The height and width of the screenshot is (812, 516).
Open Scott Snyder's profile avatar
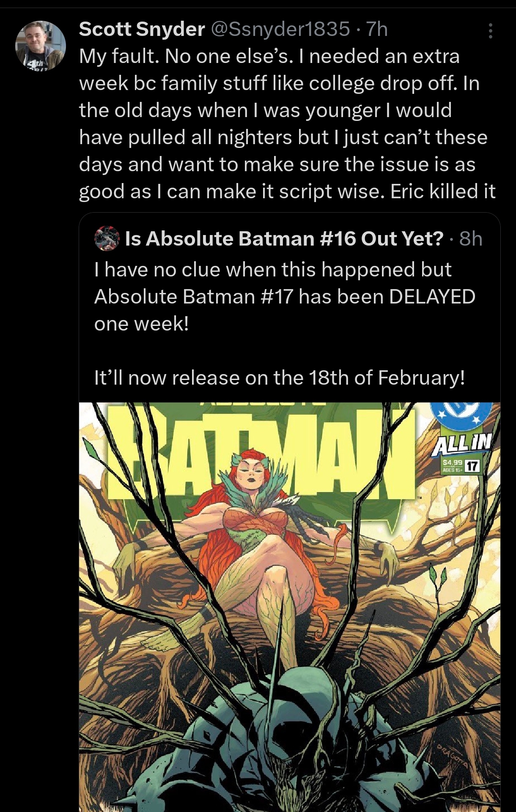[41, 45]
